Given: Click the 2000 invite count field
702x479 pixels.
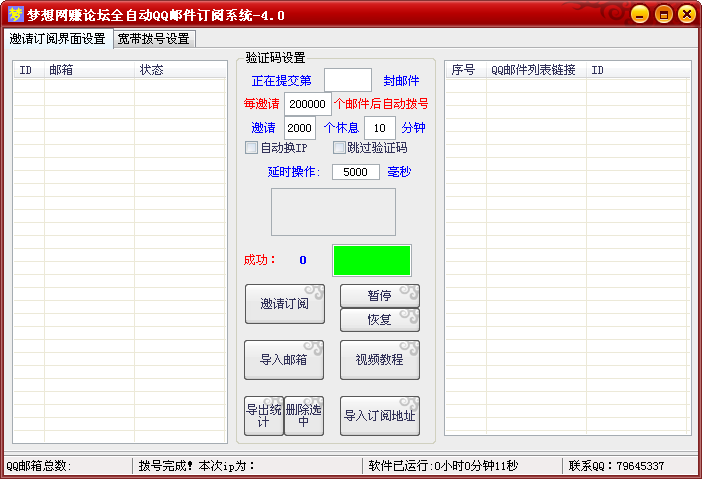Looking at the screenshot, I should tap(300, 128).
